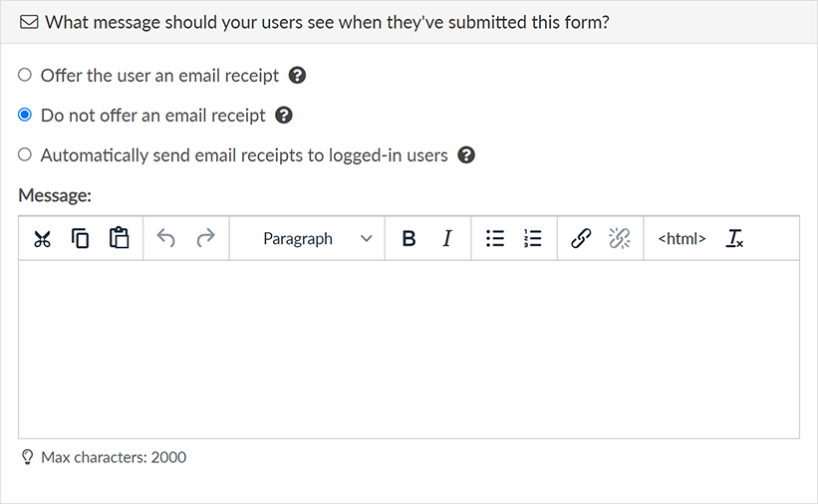Undo the last edit
This screenshot has width=818, height=504.
(x=166, y=239)
